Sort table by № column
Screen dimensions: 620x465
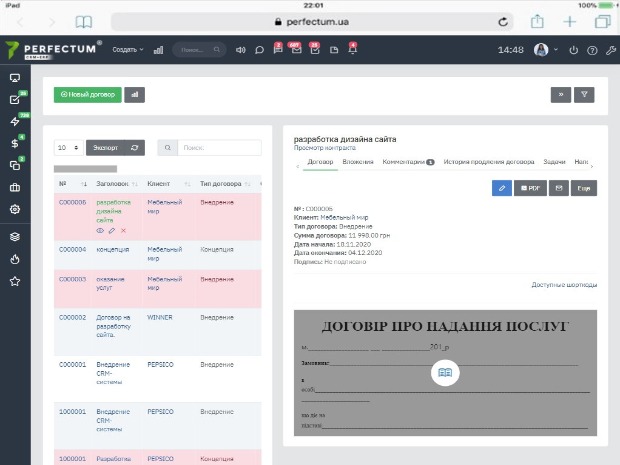(72, 184)
